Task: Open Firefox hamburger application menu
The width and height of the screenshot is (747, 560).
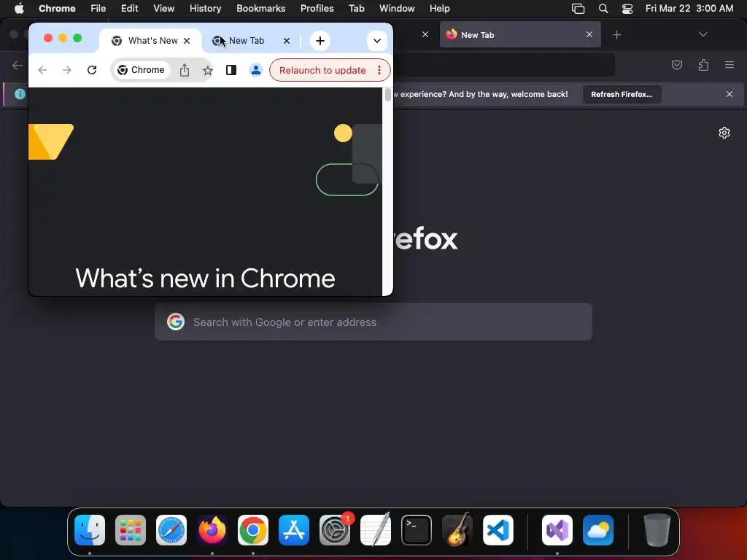Action: pos(729,65)
